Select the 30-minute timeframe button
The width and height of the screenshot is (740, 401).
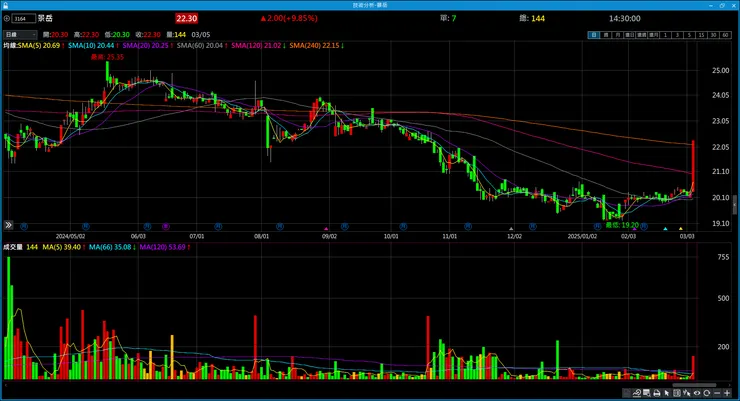[713, 35]
